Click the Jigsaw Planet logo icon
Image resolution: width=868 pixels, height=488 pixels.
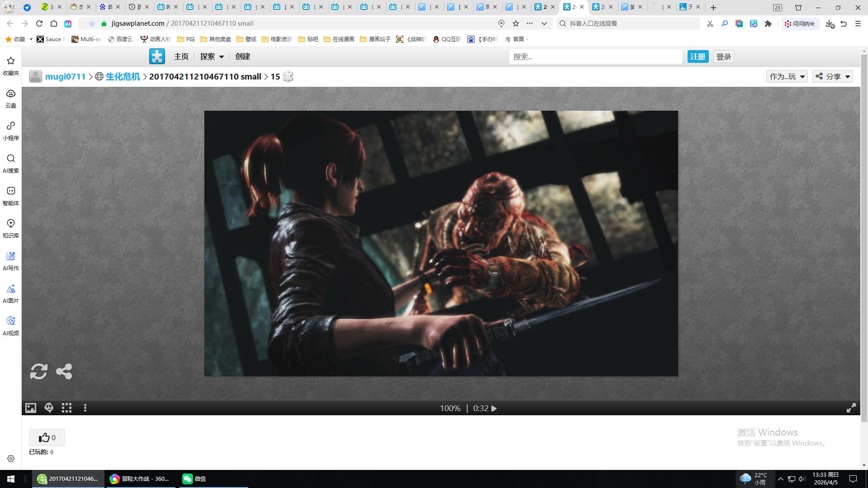pyautogui.click(x=157, y=56)
